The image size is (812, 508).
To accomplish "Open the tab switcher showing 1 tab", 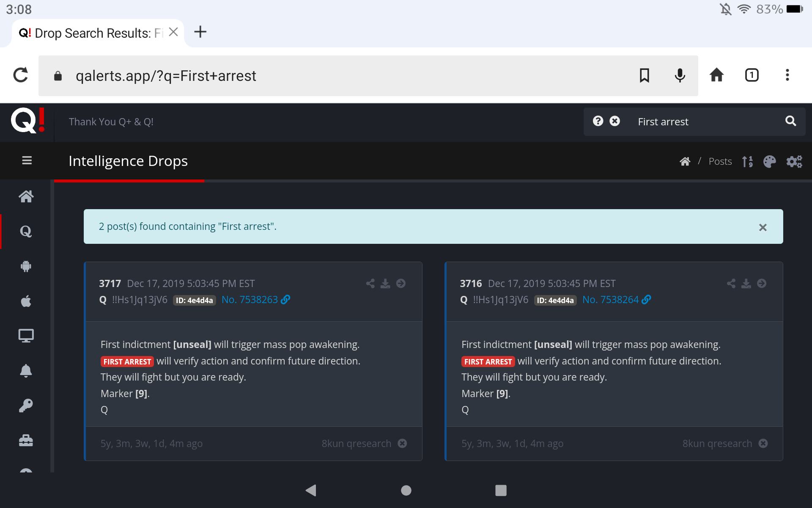I will tap(752, 75).
